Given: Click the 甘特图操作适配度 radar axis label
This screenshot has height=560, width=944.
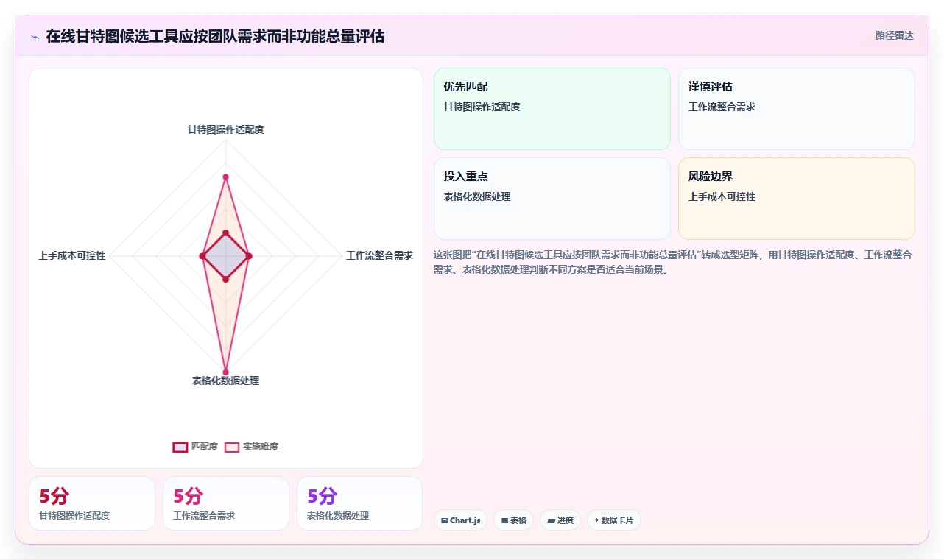Looking at the screenshot, I should click(225, 130).
